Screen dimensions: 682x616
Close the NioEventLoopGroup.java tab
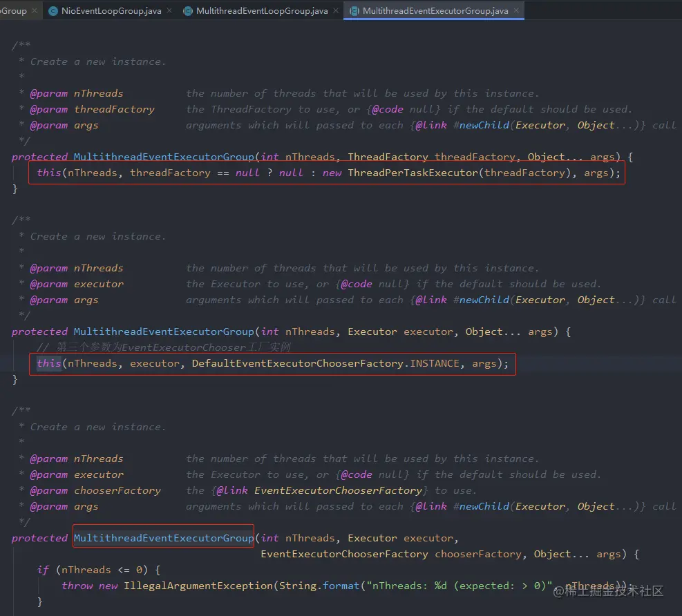169,10
